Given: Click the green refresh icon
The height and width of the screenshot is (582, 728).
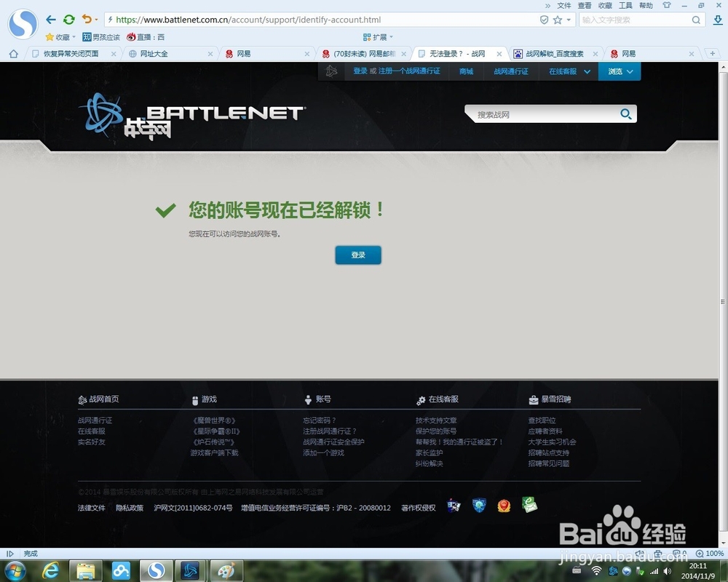Looking at the screenshot, I should point(68,20).
